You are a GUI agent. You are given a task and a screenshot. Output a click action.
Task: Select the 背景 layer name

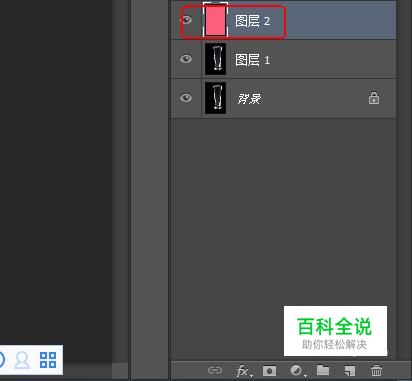coord(249,99)
